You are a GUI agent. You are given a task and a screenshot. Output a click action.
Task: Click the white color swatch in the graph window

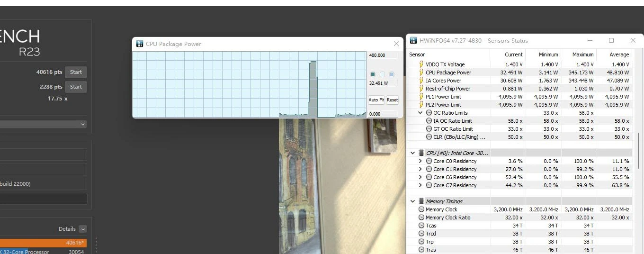pyautogui.click(x=383, y=74)
